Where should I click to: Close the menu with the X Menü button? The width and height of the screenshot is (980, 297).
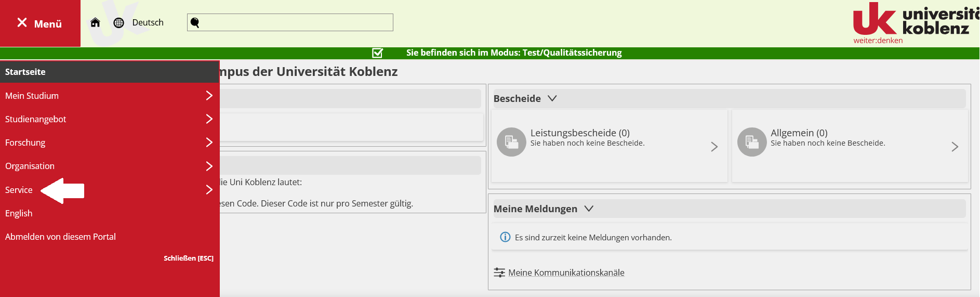[x=40, y=23]
